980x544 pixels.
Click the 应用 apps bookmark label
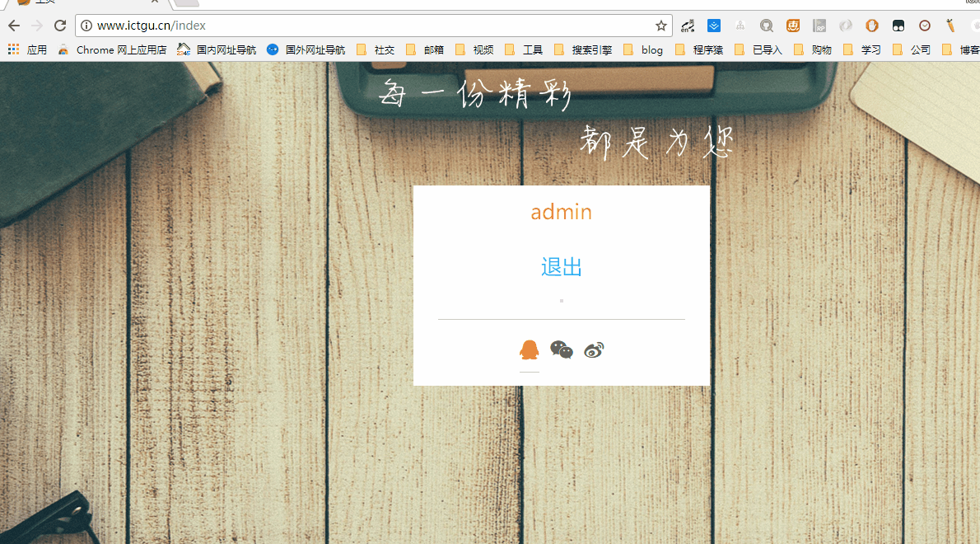[x=37, y=50]
